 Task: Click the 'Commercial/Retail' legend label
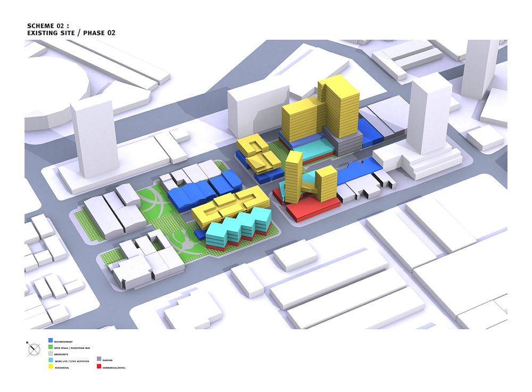tap(114, 368)
